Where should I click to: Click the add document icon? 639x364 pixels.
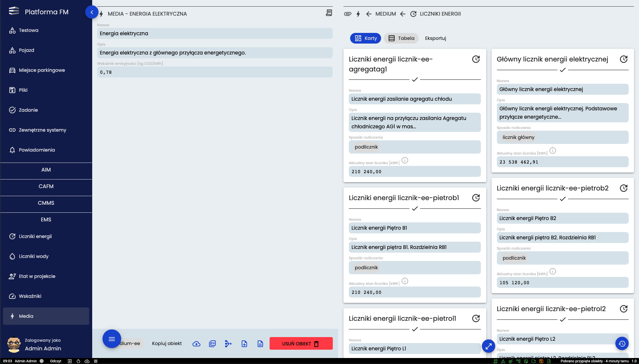click(244, 344)
